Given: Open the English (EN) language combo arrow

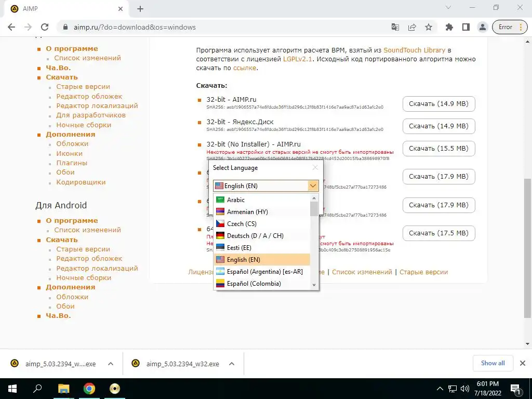Looking at the screenshot, I should tap(313, 185).
